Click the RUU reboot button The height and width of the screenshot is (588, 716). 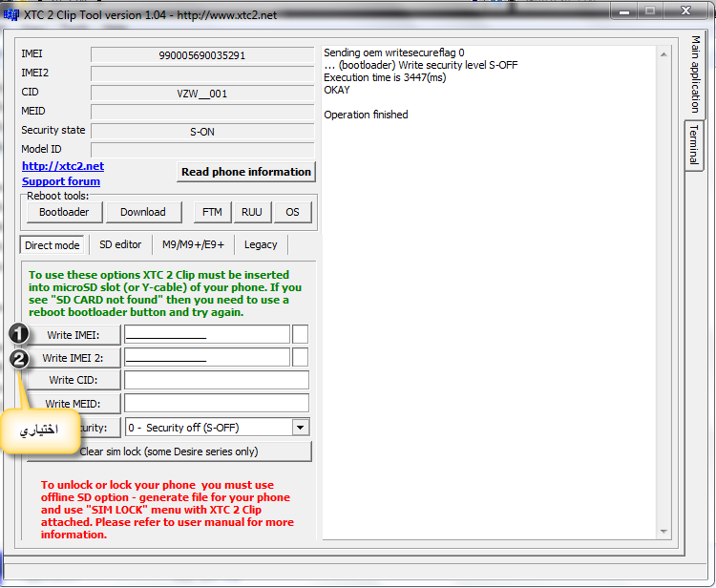coord(252,212)
